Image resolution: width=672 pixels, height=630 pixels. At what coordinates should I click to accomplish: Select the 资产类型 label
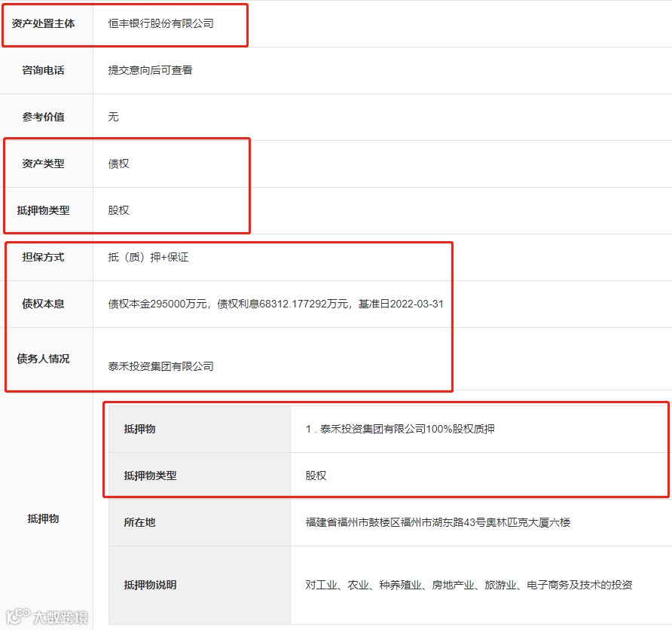point(43,164)
